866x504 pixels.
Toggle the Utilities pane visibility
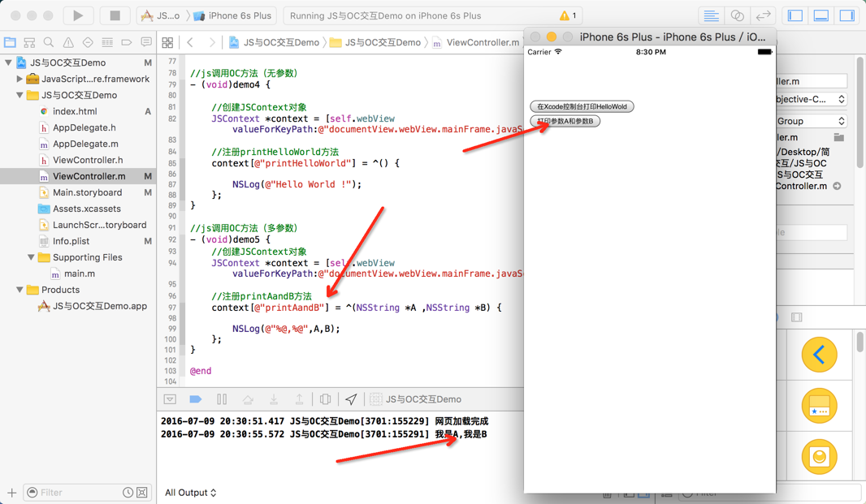(847, 15)
